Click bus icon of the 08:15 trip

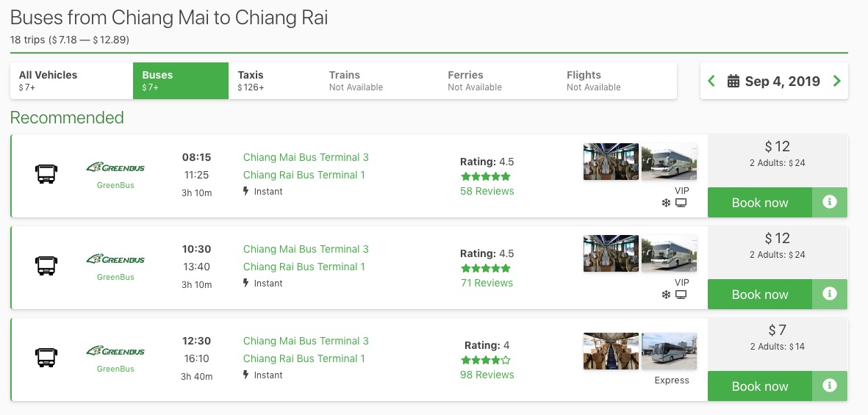point(46,175)
